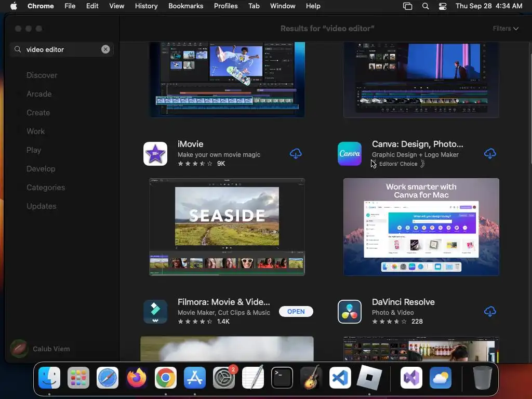
Task: Click the Filmora: Movie & Vide... title
Action: point(223,302)
